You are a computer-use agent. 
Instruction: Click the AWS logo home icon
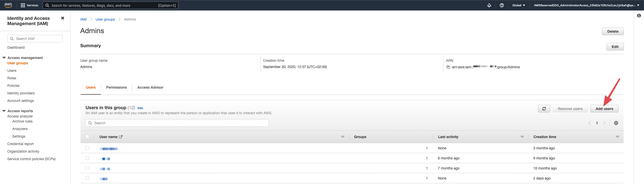pyautogui.click(x=8, y=5)
